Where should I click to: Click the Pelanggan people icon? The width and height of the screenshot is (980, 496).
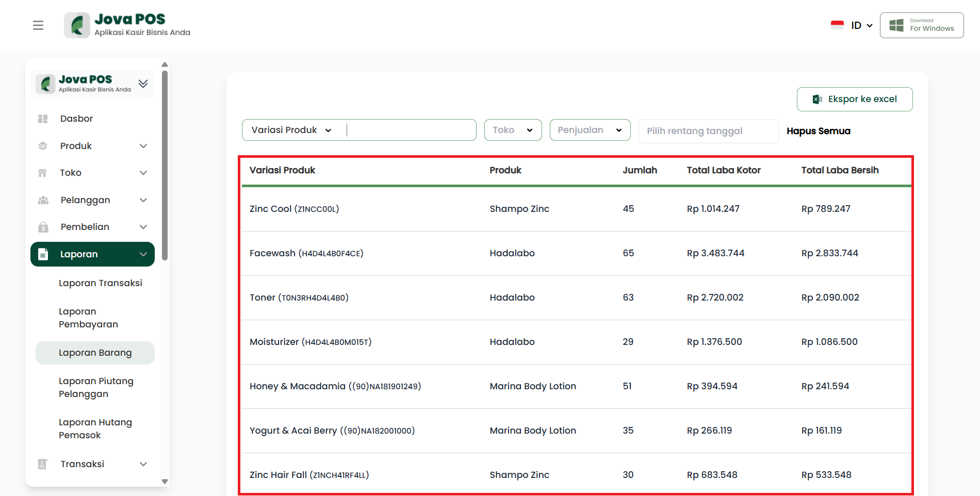(43, 200)
